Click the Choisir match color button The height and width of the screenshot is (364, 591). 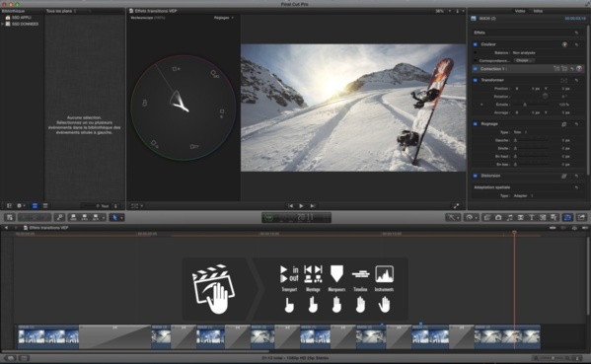[x=525, y=60]
